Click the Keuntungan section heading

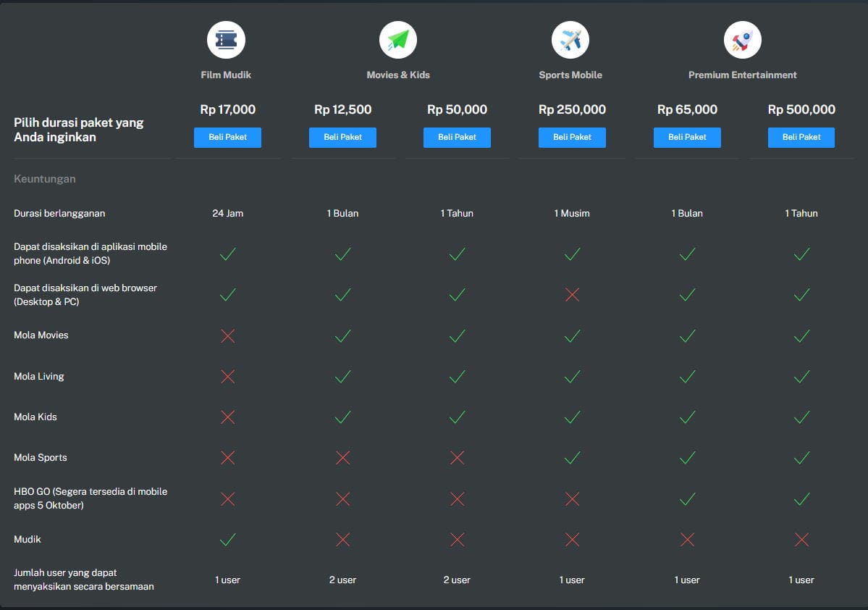tap(45, 179)
